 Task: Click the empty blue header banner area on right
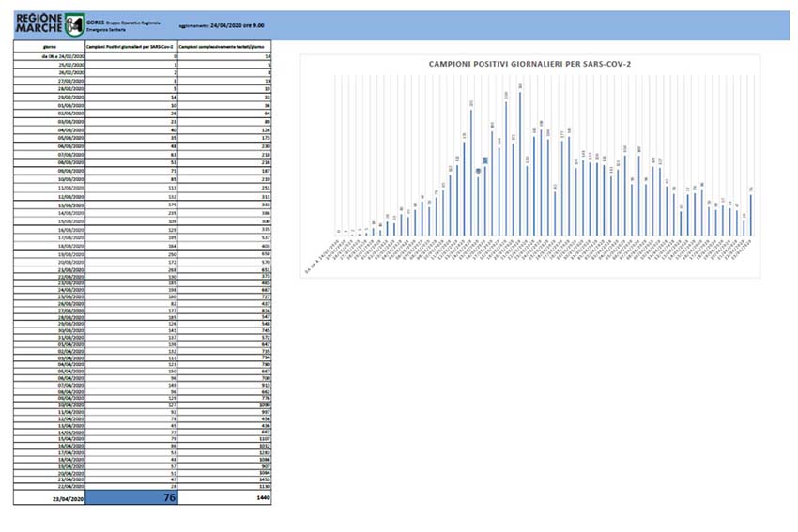(x=563, y=25)
